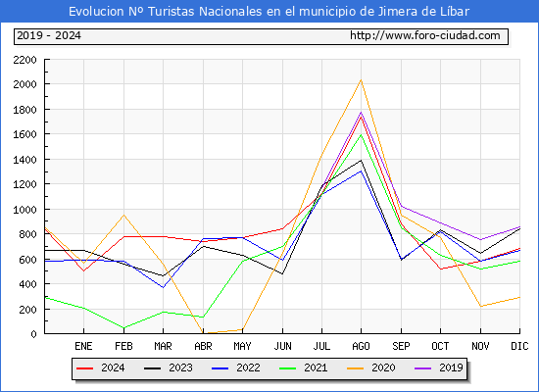Click the OCT month axis label
The image size is (539, 392).
coord(440,346)
